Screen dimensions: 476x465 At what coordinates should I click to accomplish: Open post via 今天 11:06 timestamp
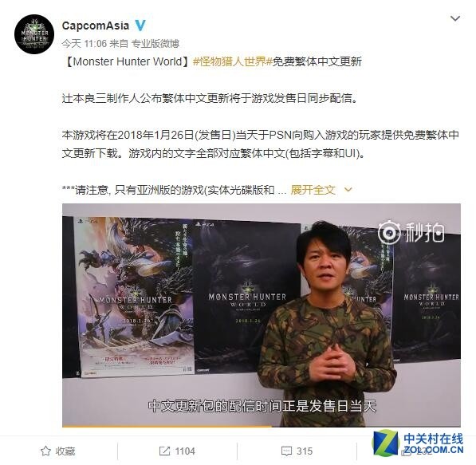85,44
